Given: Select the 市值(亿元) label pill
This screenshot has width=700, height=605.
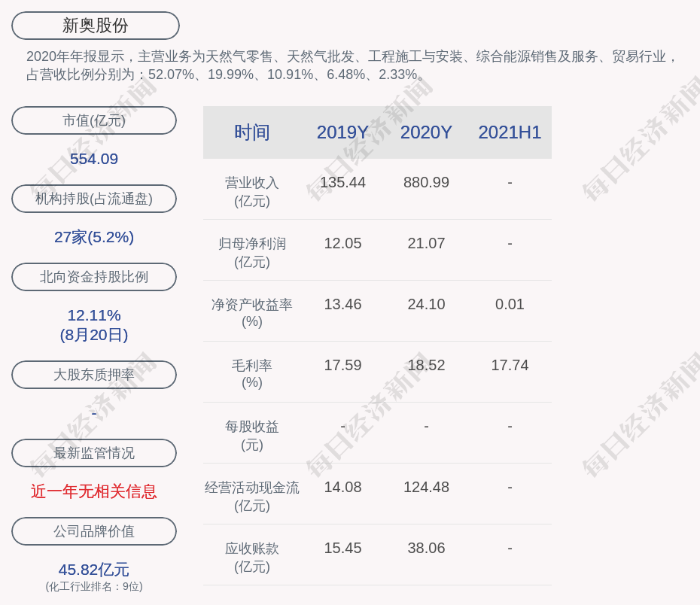Looking at the screenshot, I should [x=94, y=120].
